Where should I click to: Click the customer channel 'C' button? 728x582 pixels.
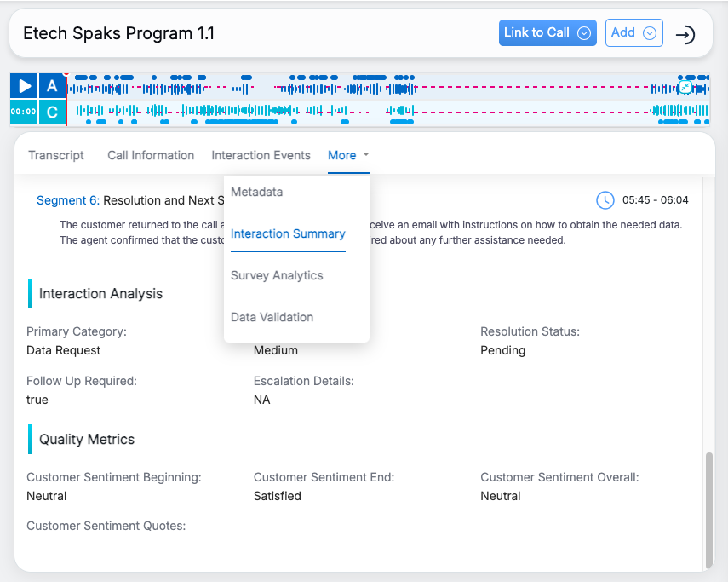(52, 112)
